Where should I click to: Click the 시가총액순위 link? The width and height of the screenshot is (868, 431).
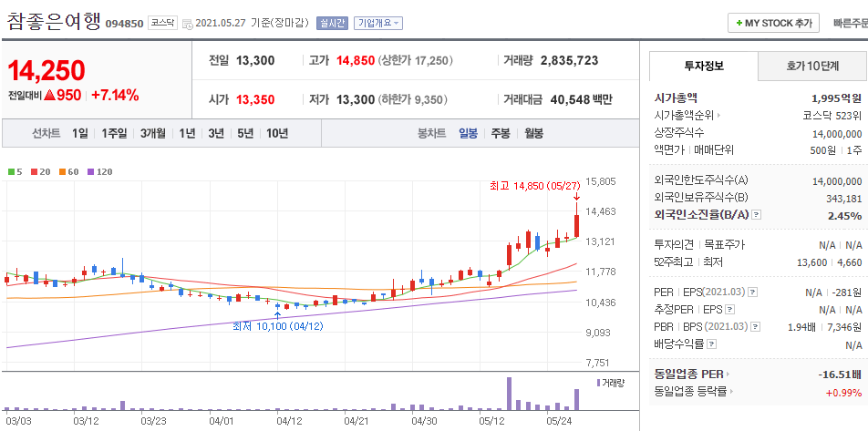(x=684, y=116)
